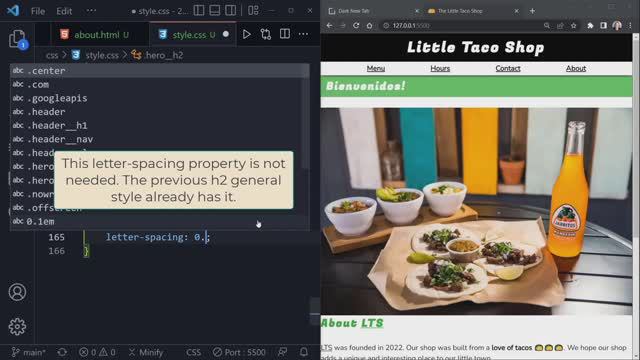640x360 pixels.
Task: Open the errors and warnings counter
Action: click(x=97, y=352)
